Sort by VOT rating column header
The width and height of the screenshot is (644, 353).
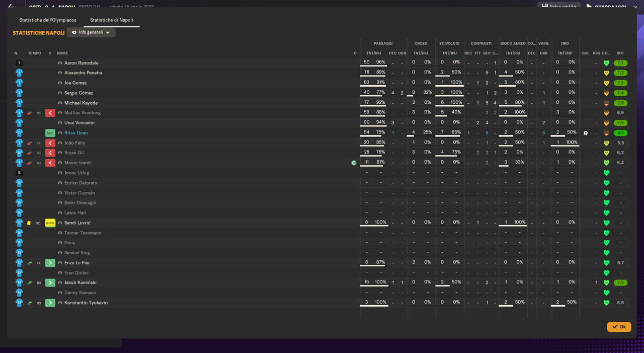click(x=620, y=53)
